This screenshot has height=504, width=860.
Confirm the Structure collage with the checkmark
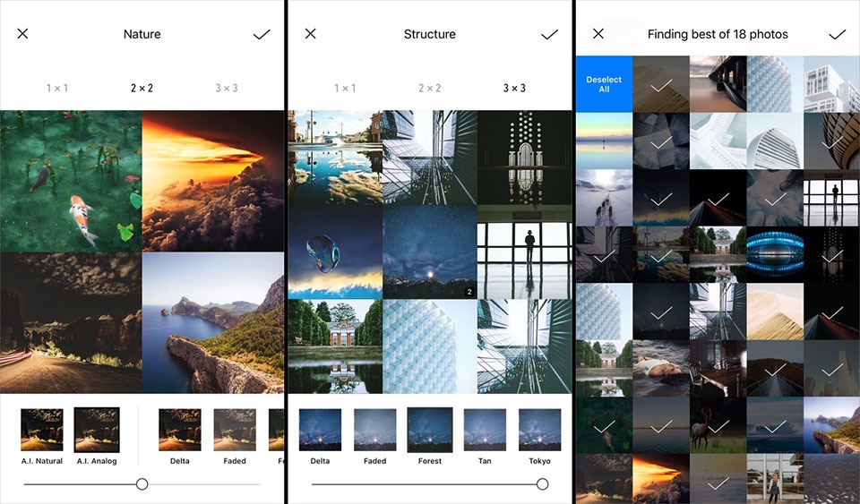click(549, 35)
